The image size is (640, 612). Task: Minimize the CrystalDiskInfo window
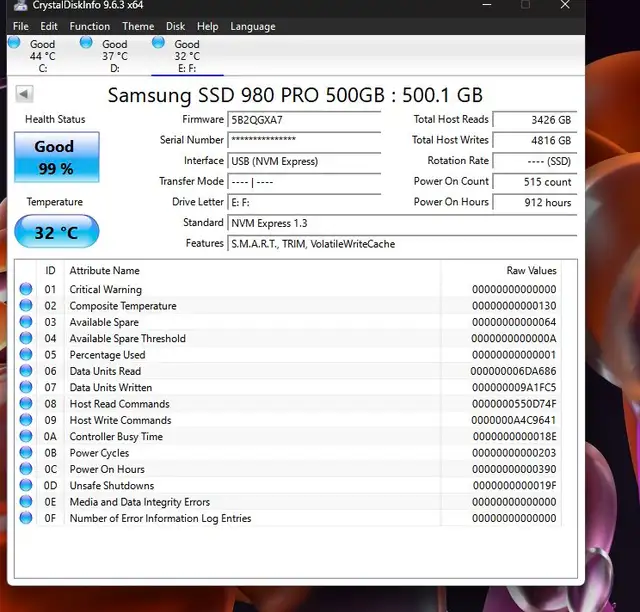(x=487, y=5)
